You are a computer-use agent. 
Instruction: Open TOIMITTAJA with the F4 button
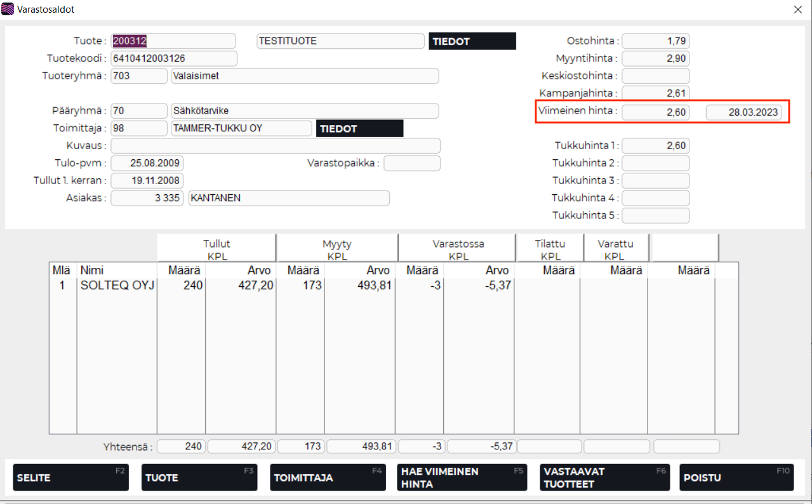click(x=328, y=477)
